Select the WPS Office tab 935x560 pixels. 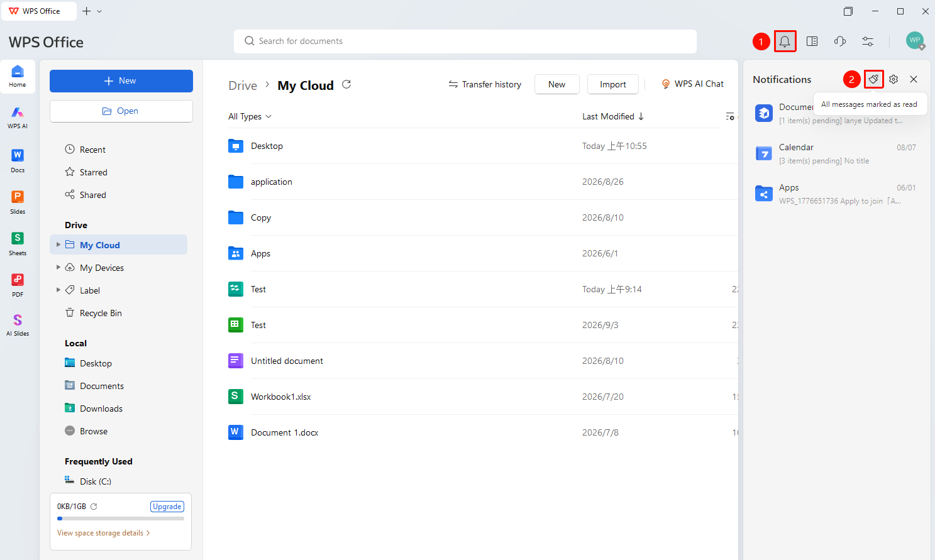[x=39, y=11]
